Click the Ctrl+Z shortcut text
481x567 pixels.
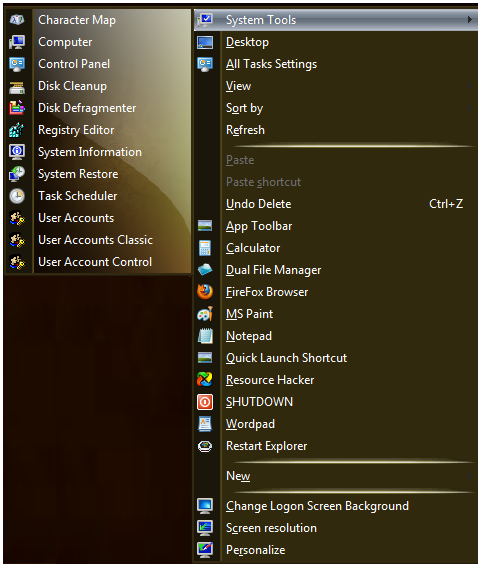coord(446,204)
